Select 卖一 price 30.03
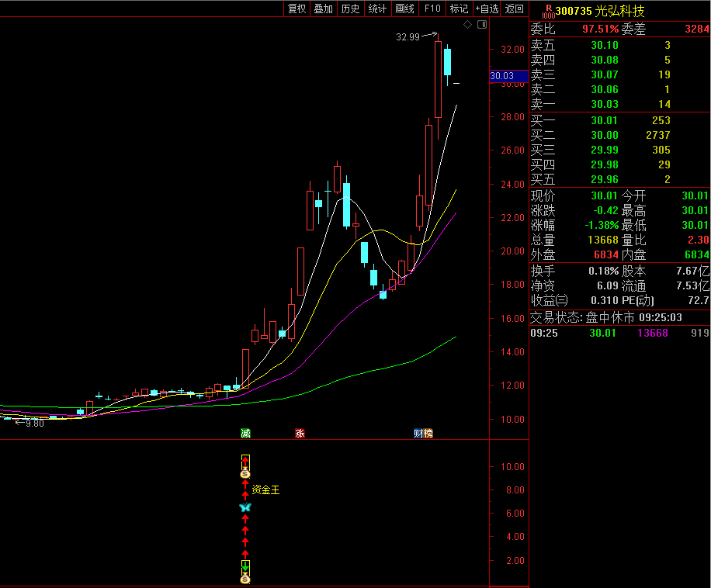The width and height of the screenshot is (711, 588). pos(605,104)
